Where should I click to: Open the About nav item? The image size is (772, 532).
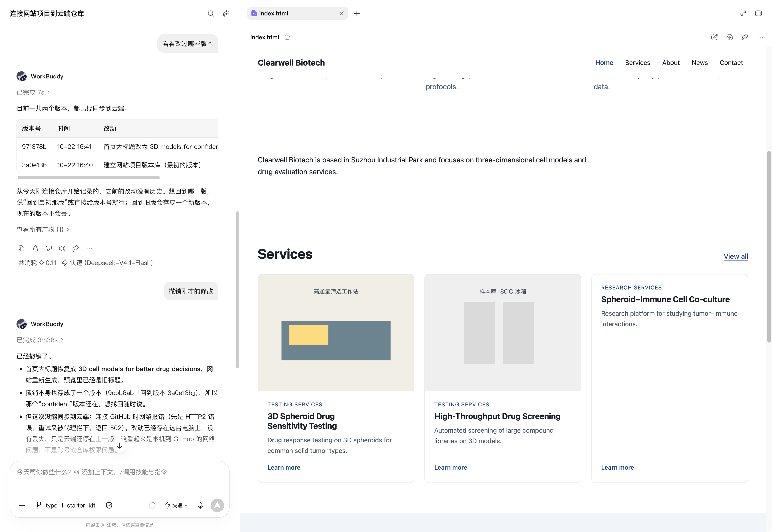point(671,63)
